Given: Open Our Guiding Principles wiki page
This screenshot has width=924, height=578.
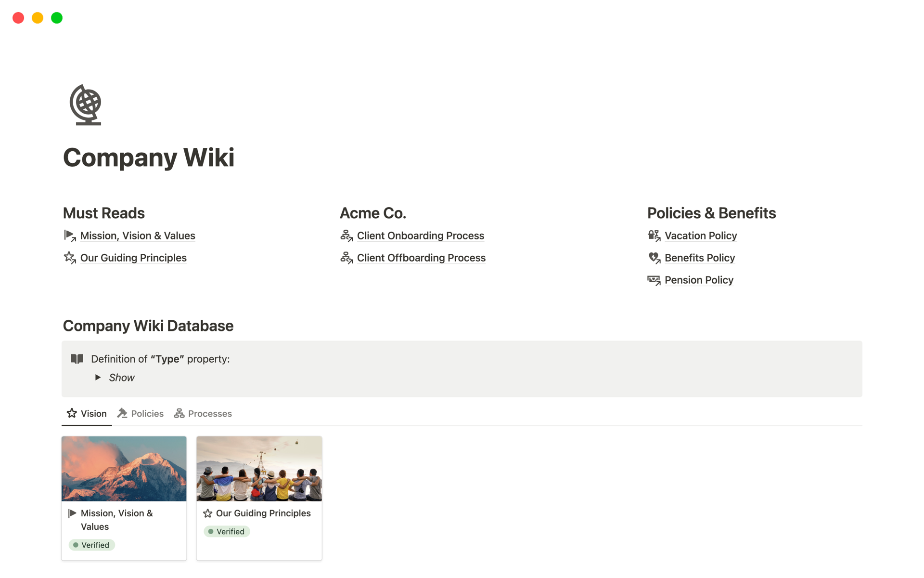Looking at the screenshot, I should click(133, 258).
